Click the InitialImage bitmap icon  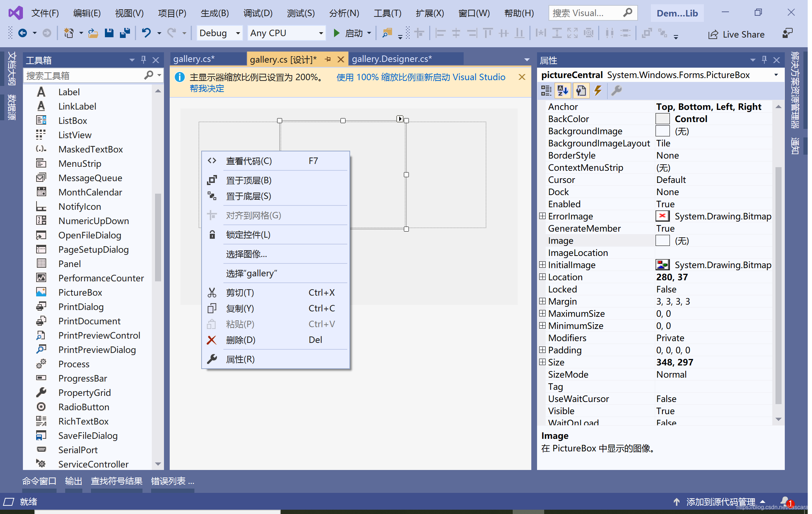pos(661,265)
